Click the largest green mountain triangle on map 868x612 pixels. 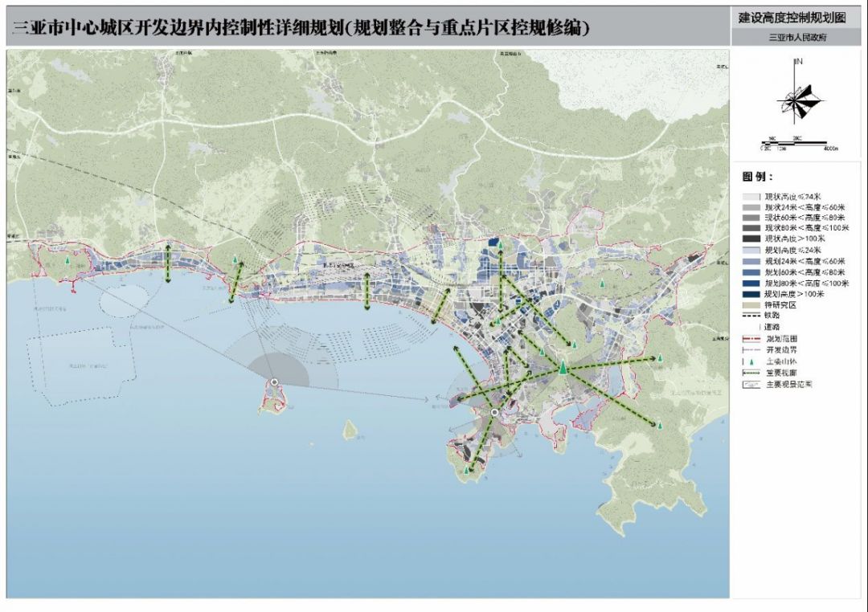tap(563, 368)
